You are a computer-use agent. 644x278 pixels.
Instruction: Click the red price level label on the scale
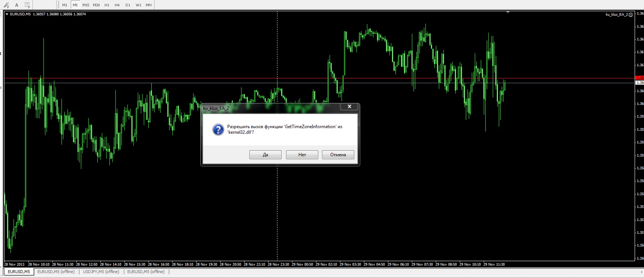(x=640, y=78)
